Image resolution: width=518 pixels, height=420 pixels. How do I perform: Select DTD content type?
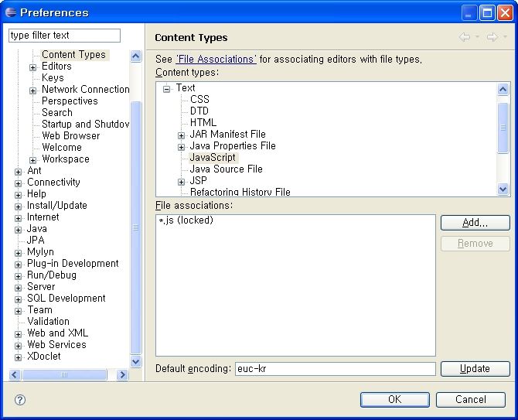point(199,111)
